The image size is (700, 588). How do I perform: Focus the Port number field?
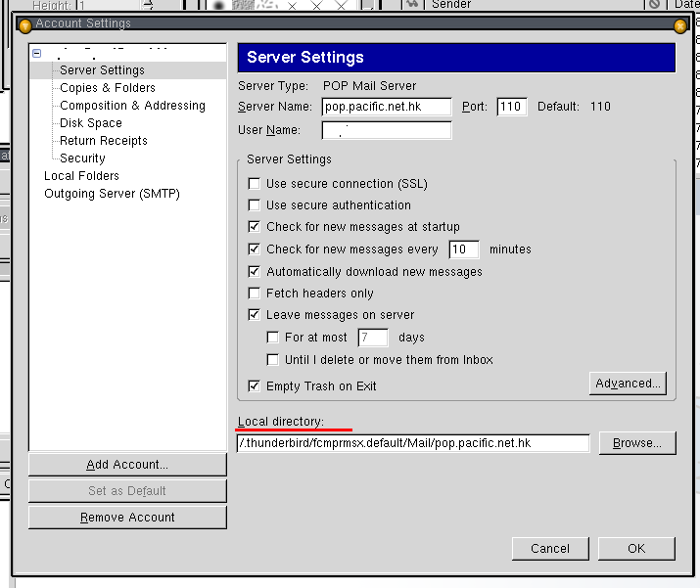click(x=511, y=107)
